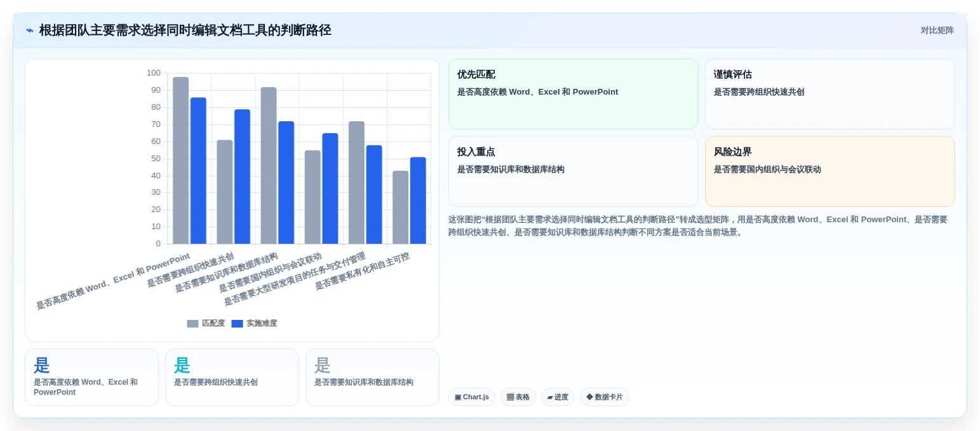
Task: Click the 是否需要大型研发项目的任务与交付管理 axis label
Action: coord(295,279)
